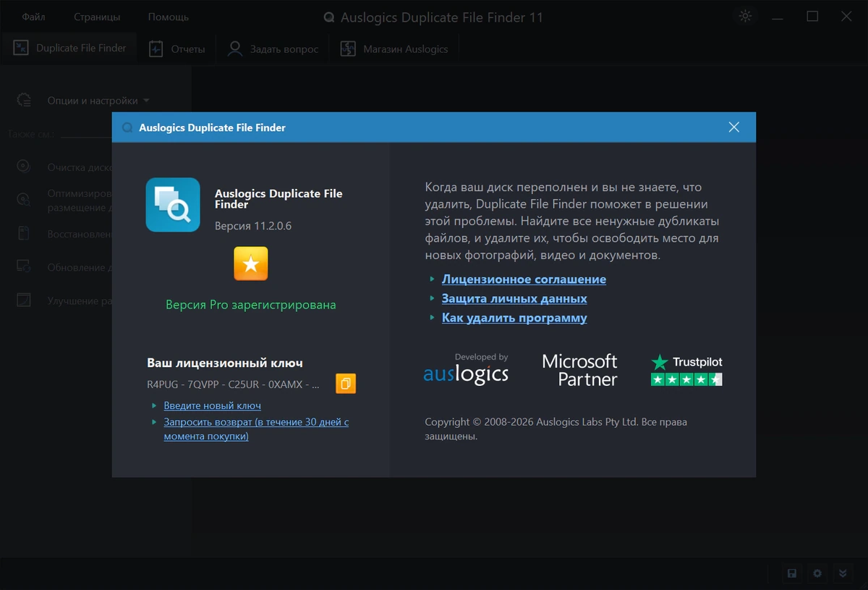Viewport: 868px width, 590px height.
Task: Click the Запросить возврат refund link
Action: tap(256, 429)
